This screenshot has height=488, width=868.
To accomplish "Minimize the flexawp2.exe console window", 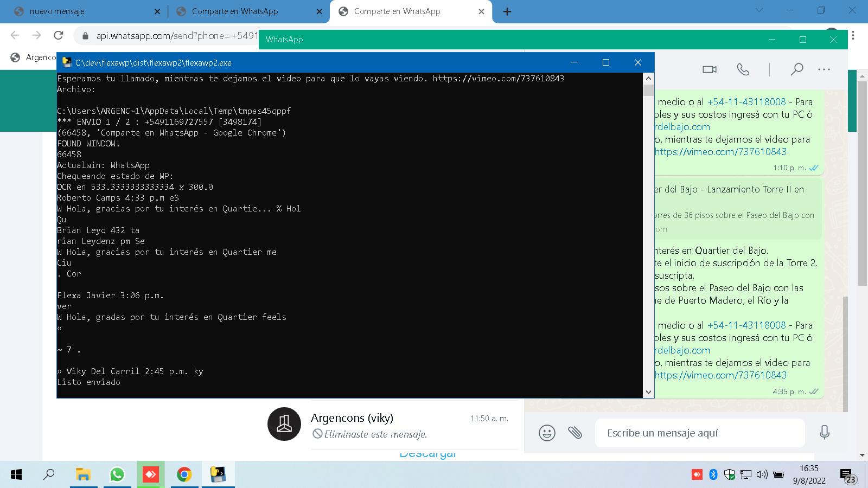I will [574, 62].
